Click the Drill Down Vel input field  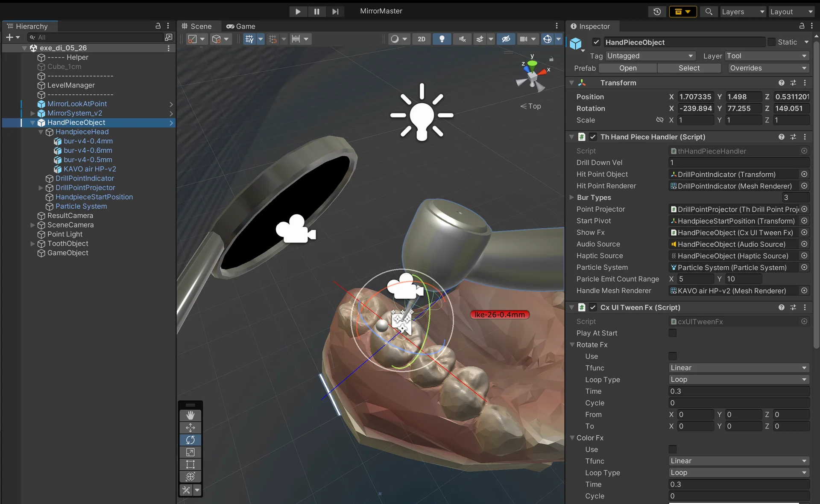(x=738, y=163)
